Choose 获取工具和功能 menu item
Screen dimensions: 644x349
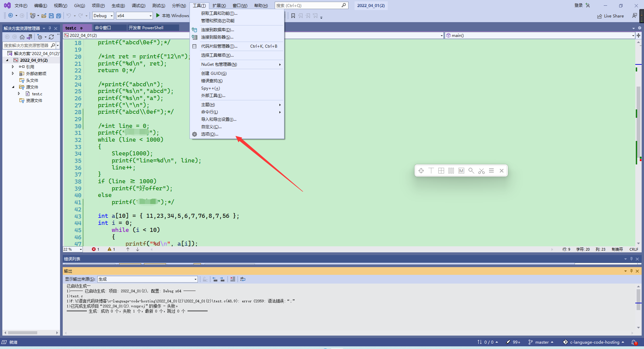coord(237,13)
